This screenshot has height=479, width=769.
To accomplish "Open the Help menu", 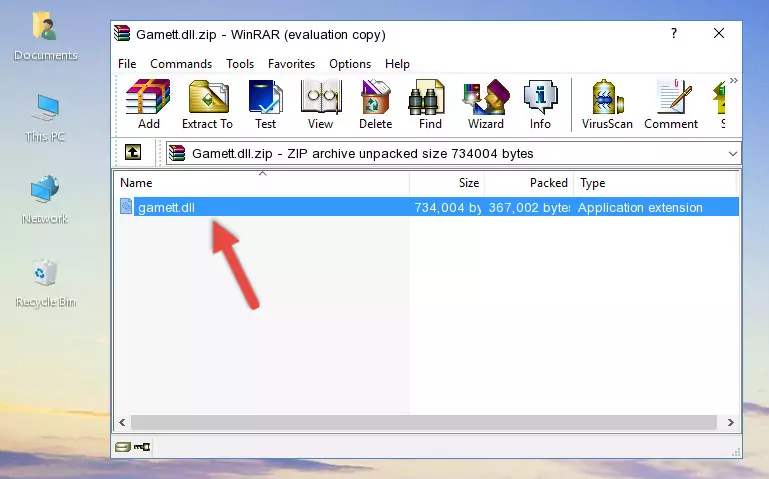I will 397,64.
